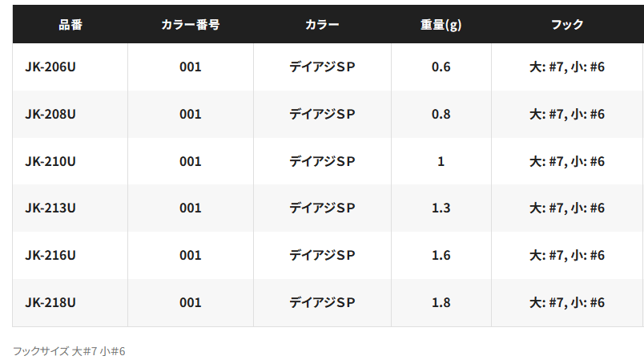Viewport: 644px width, 364px height.
Task: Select the JK-218U product number cell
Action: [x=70, y=303]
